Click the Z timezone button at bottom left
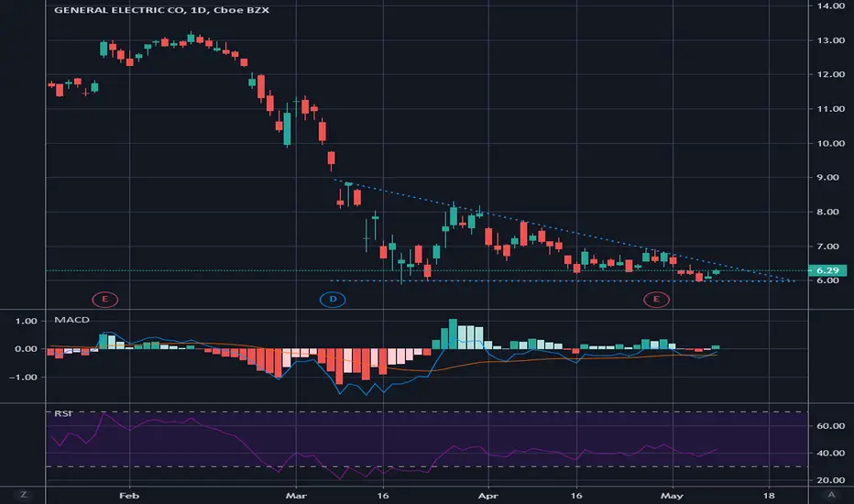Screen dimensions: 854x504 23,495
